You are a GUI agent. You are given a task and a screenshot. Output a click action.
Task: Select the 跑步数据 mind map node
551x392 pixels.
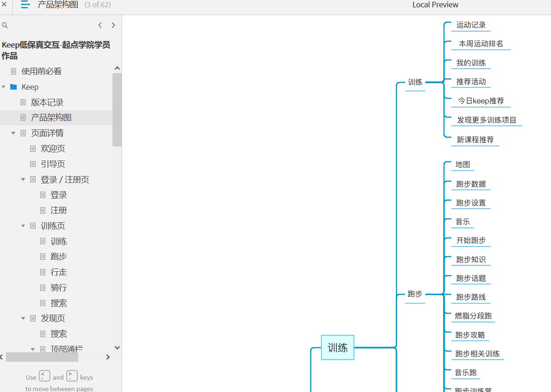click(x=471, y=184)
